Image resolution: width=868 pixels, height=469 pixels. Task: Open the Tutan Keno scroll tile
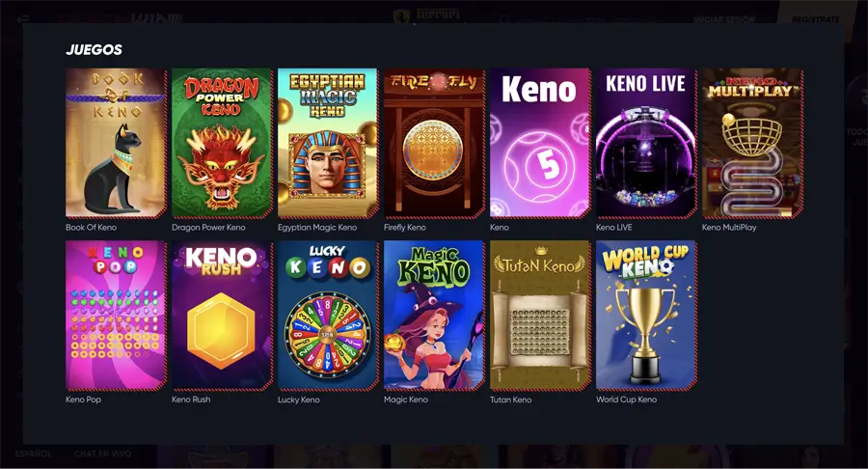(x=540, y=315)
